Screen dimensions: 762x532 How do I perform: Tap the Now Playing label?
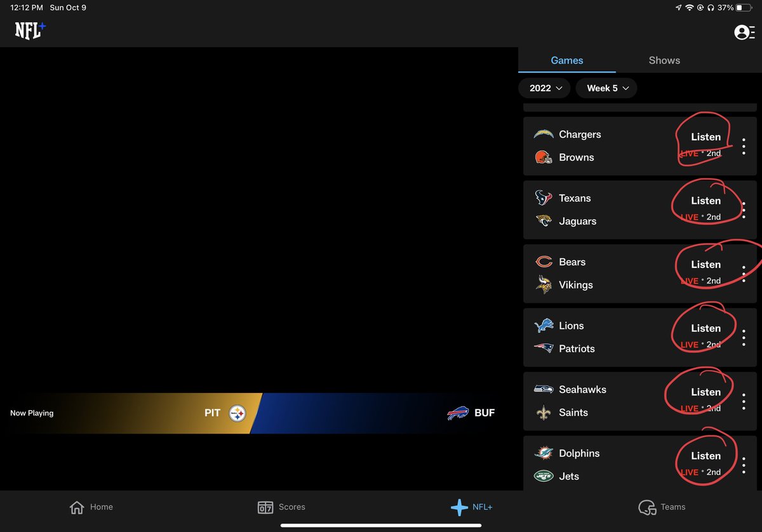click(x=32, y=413)
